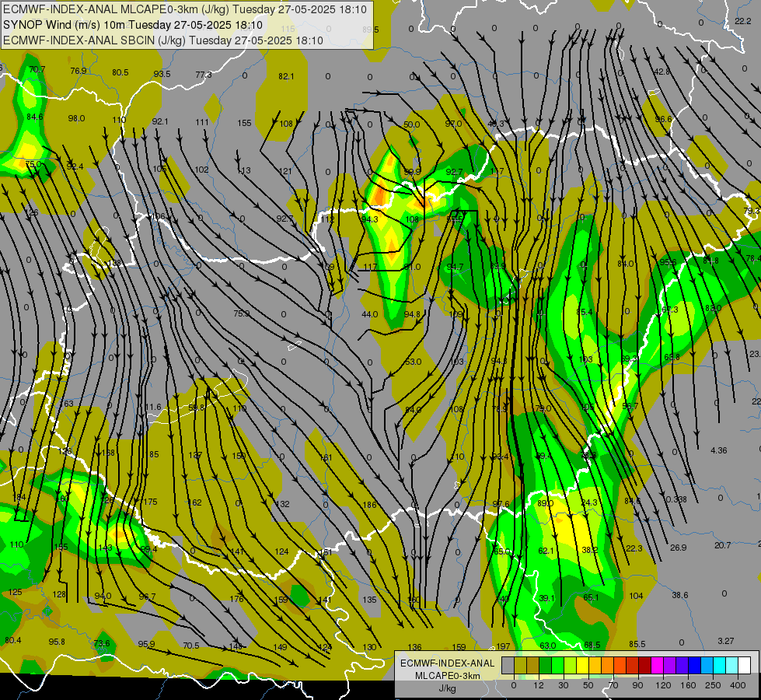Click the map value 44.0
Viewport: 761px width, 700px height.
pos(369,314)
